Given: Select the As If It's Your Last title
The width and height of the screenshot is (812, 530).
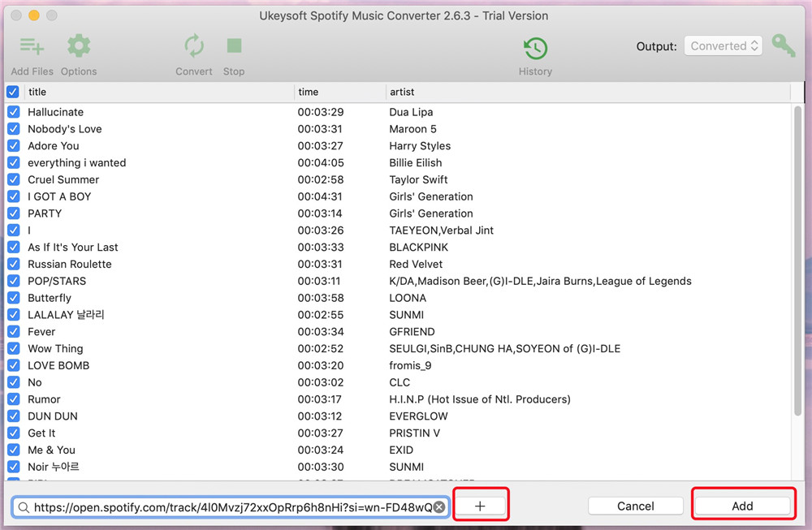Looking at the screenshot, I should [x=72, y=248].
